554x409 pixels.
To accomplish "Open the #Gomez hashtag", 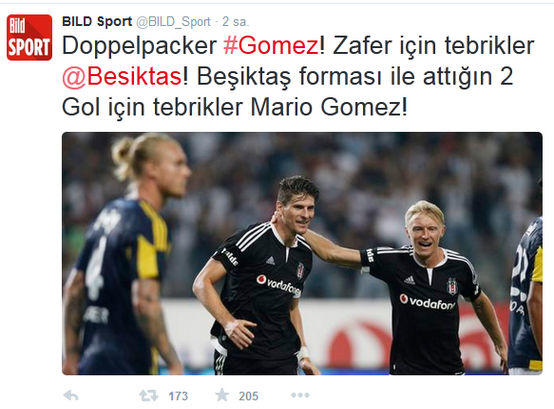I will pyautogui.click(x=271, y=46).
